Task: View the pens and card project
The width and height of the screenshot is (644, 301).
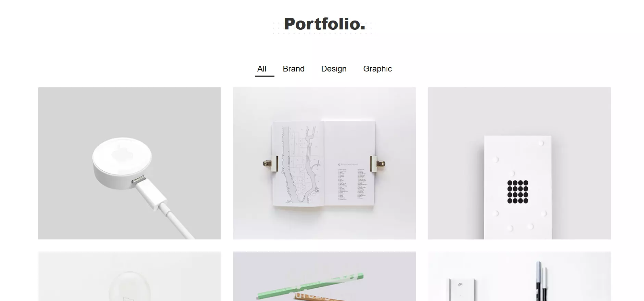Action: [x=519, y=276]
